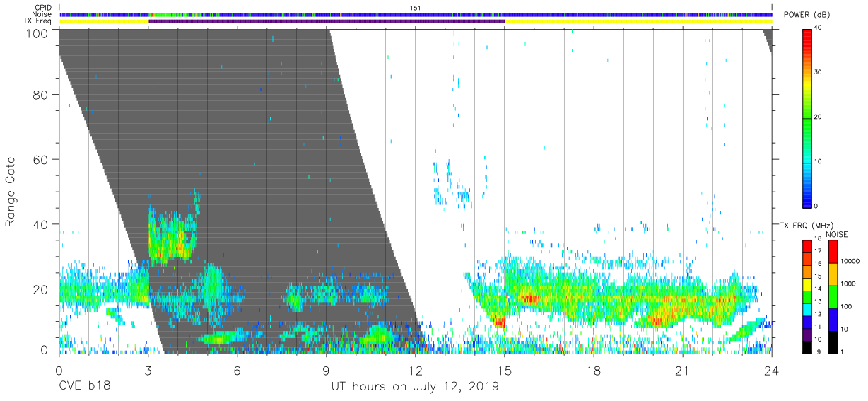
Task: Click the red high-power echo near 16 UT
Action: tap(529, 298)
